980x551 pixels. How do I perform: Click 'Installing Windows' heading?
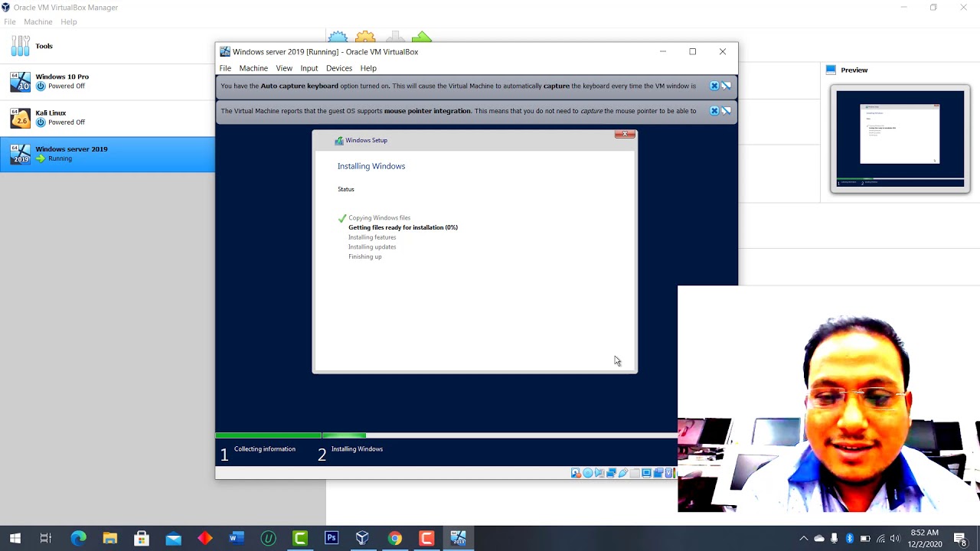[x=371, y=166]
